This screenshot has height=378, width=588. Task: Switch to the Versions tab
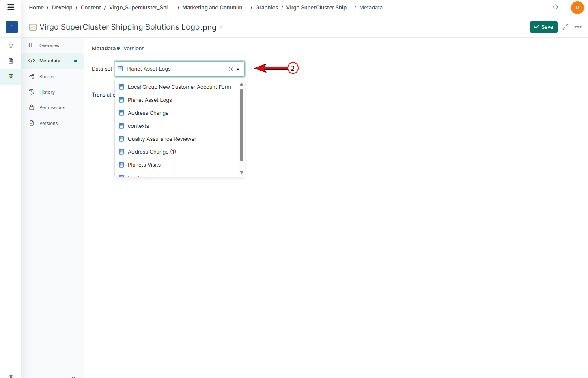[x=134, y=49]
